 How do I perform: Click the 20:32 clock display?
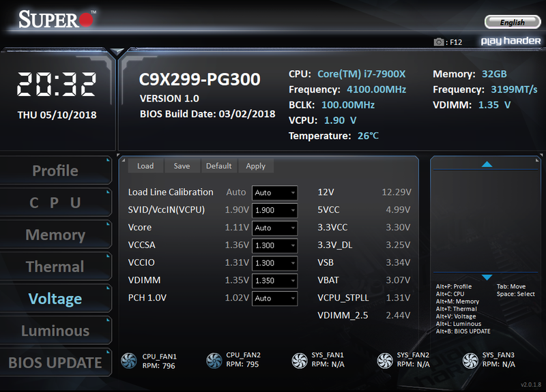pos(57,84)
